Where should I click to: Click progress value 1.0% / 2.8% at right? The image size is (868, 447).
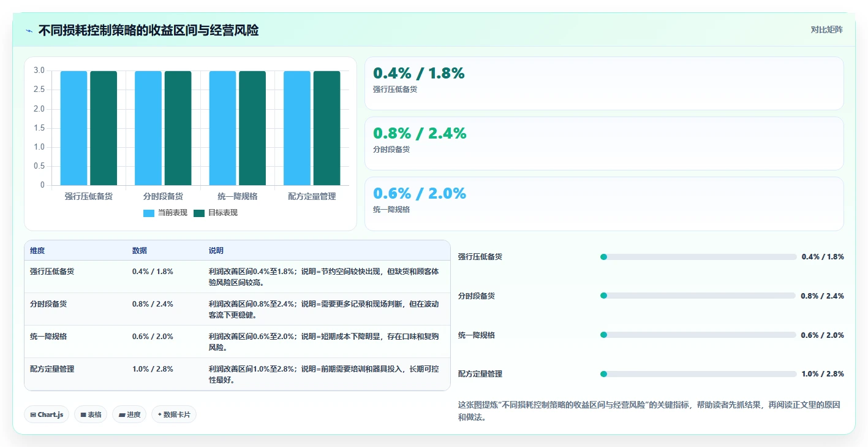tap(823, 374)
